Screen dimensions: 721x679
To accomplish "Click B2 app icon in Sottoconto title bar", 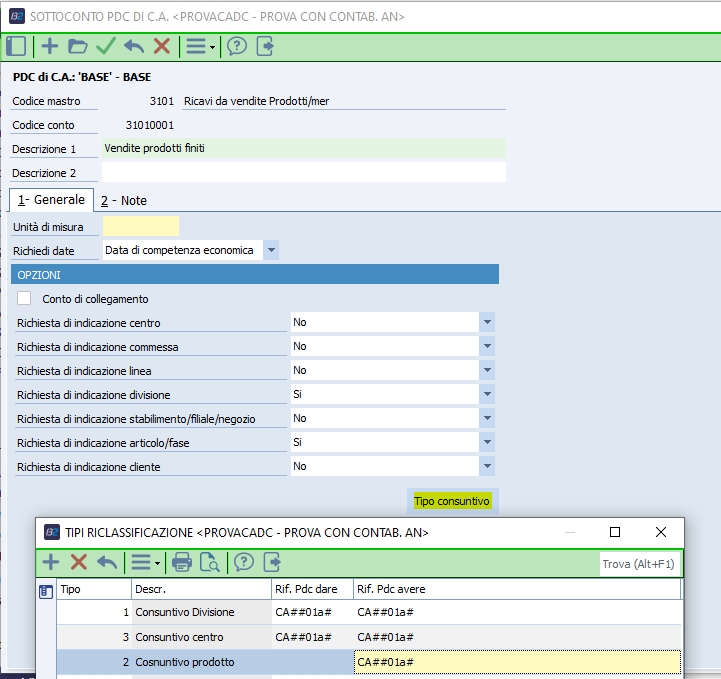I will point(17,17).
